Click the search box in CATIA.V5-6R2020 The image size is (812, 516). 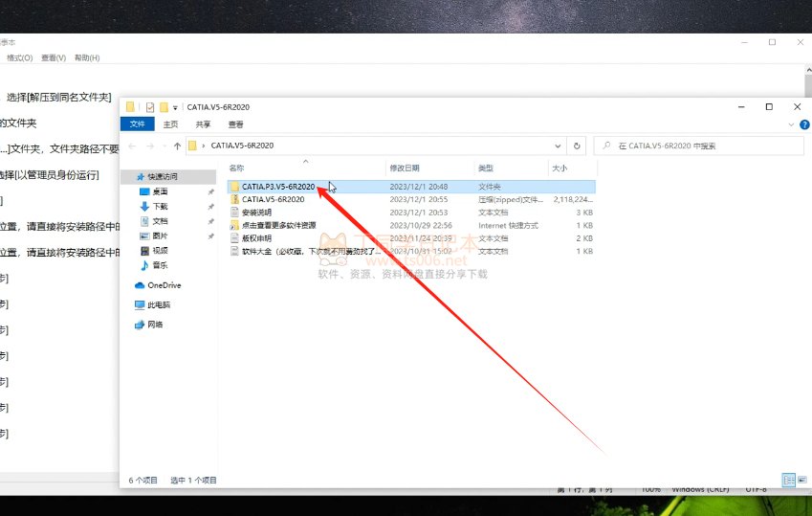[698, 146]
